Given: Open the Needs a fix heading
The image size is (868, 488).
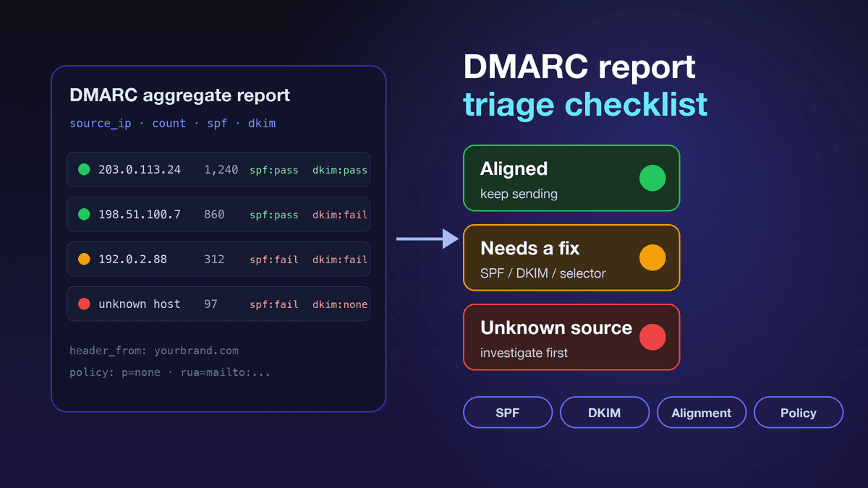Looking at the screenshot, I should (530, 248).
